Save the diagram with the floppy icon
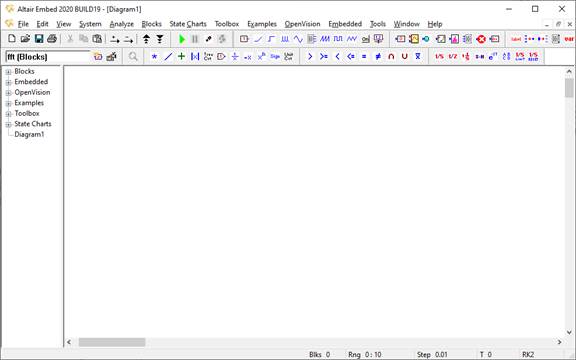This screenshot has height=360, width=576. click(39, 39)
